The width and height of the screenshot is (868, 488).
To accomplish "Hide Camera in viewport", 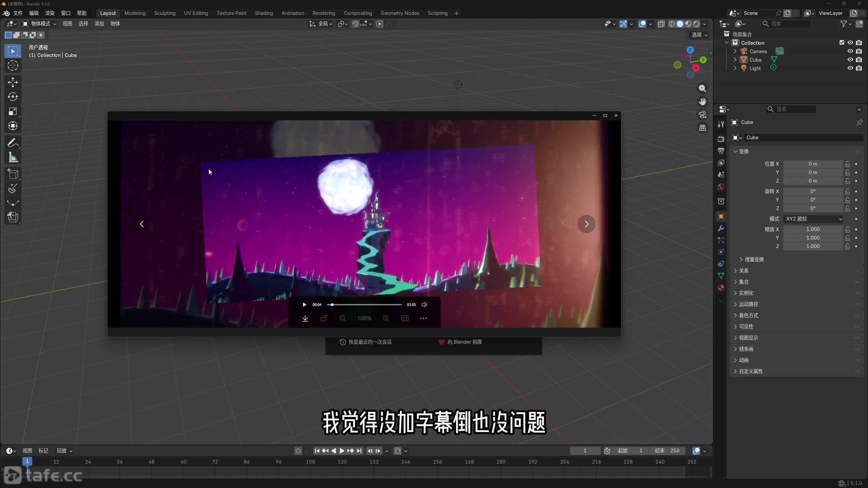I will tap(850, 51).
